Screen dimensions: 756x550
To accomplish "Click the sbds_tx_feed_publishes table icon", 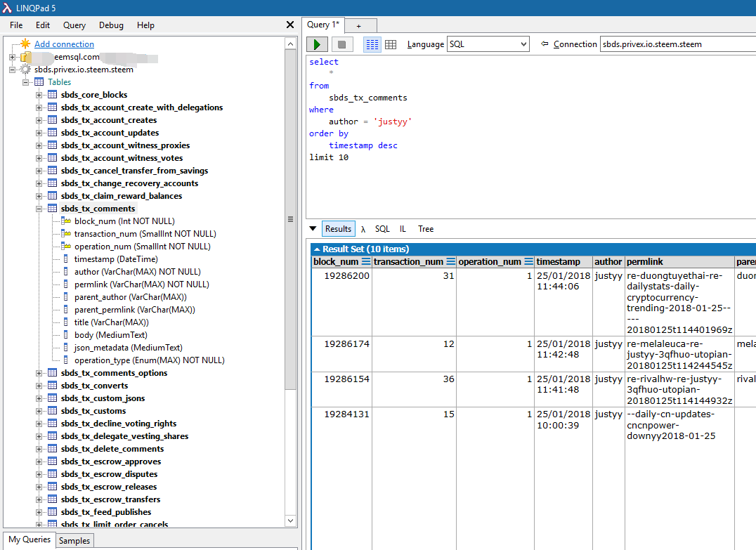I will 52,511.
